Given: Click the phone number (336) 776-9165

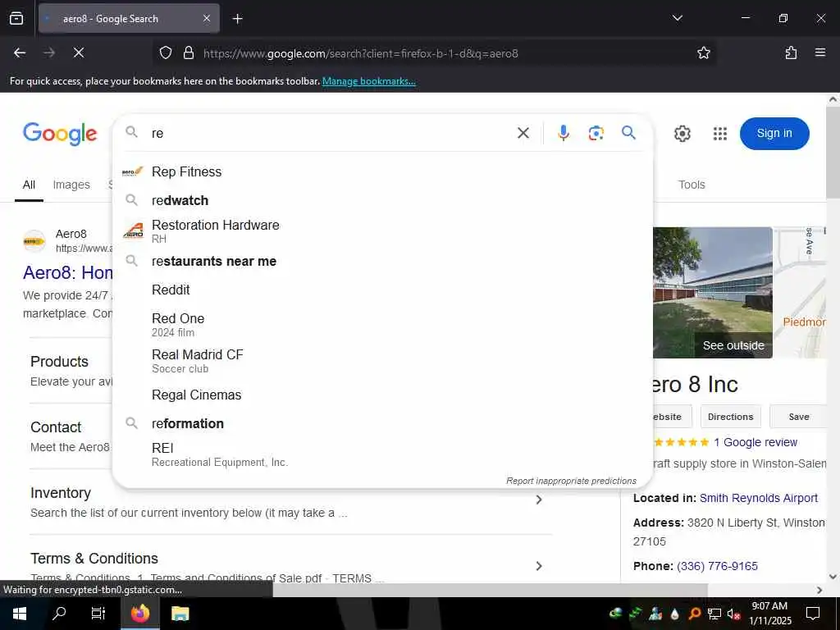Looking at the screenshot, I should pyautogui.click(x=717, y=566).
